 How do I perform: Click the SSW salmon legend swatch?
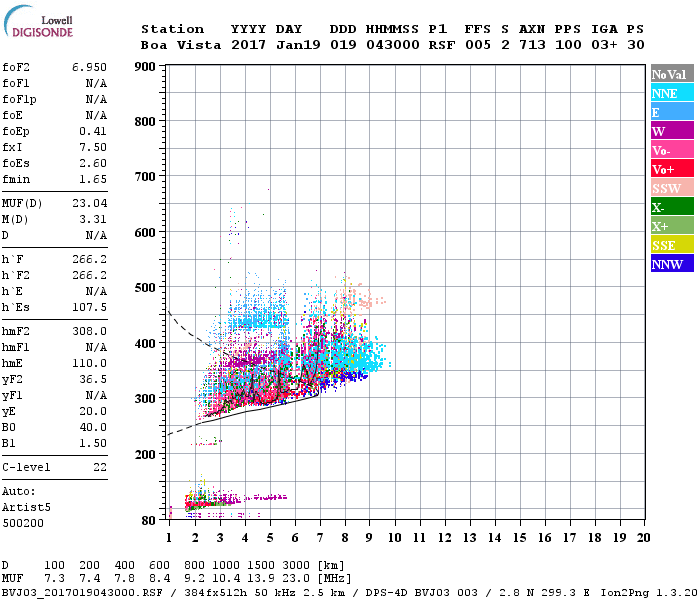point(672,188)
